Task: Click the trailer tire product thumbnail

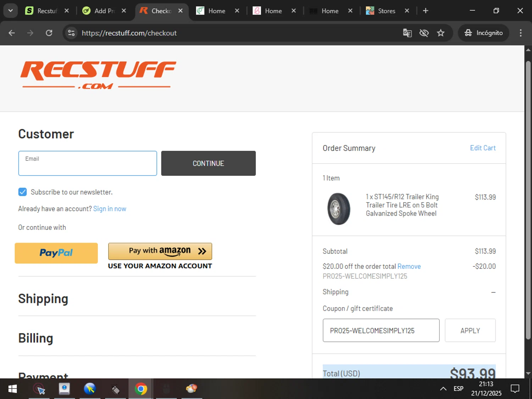Action: (x=339, y=209)
